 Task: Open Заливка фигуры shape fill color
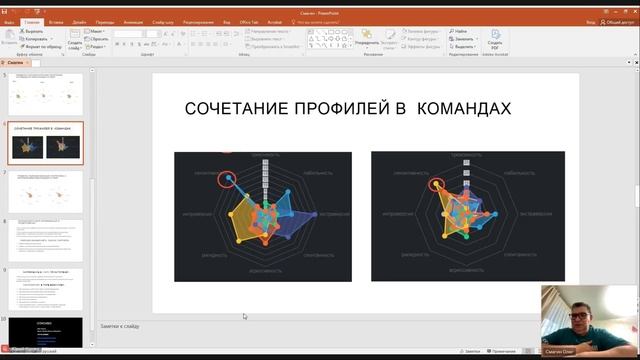420,31
